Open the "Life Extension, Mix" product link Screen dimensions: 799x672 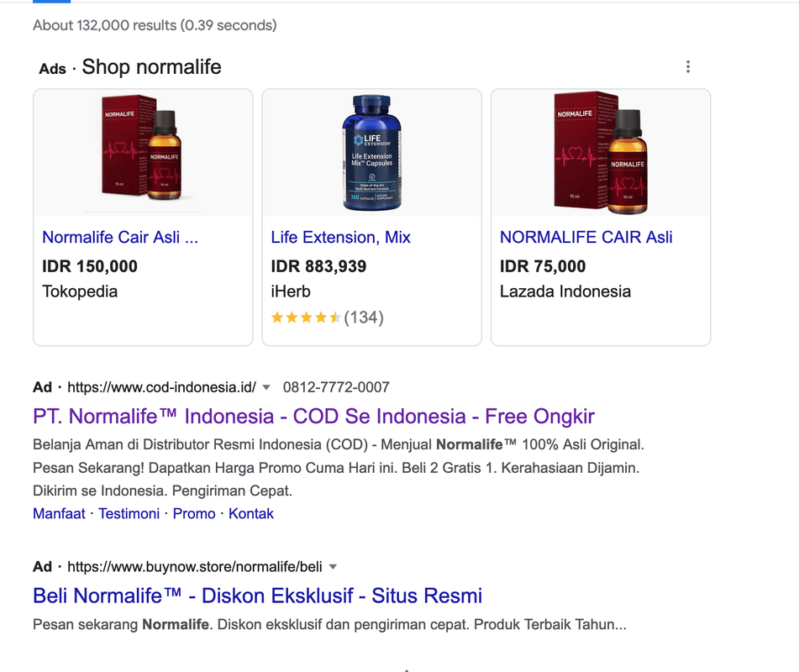[340, 238]
